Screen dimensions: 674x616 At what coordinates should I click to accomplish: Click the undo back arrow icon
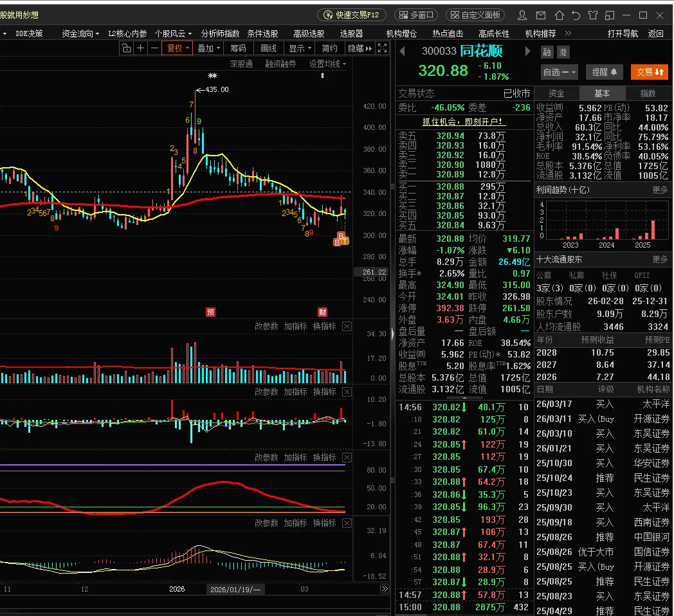pos(576,15)
